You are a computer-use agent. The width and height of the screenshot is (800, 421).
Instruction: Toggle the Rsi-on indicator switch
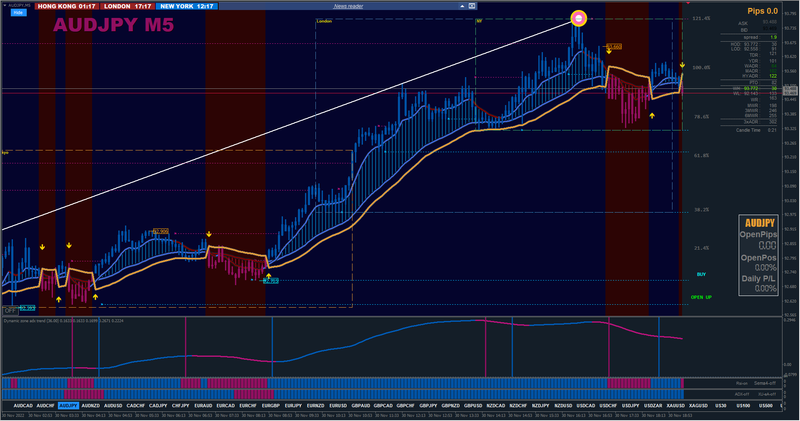(x=742, y=383)
